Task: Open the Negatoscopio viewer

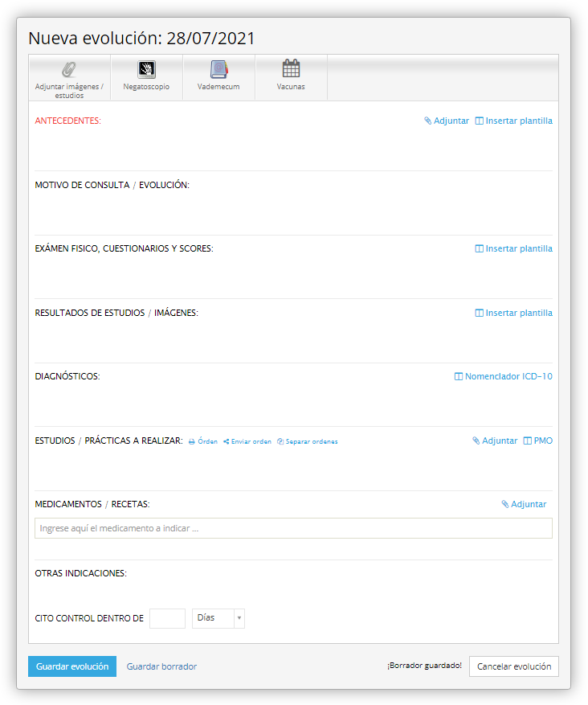Action: pos(146,78)
